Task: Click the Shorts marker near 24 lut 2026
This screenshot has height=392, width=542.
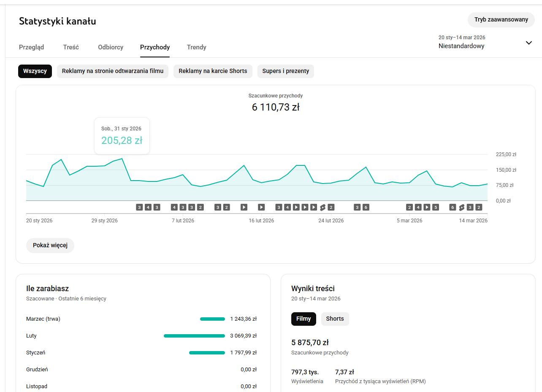Action: click(322, 207)
